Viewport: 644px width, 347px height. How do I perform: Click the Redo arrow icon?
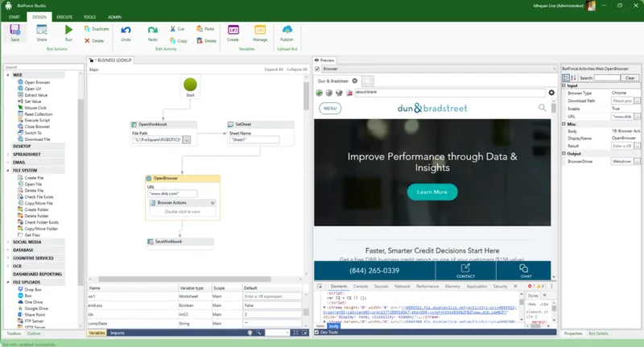(152, 30)
